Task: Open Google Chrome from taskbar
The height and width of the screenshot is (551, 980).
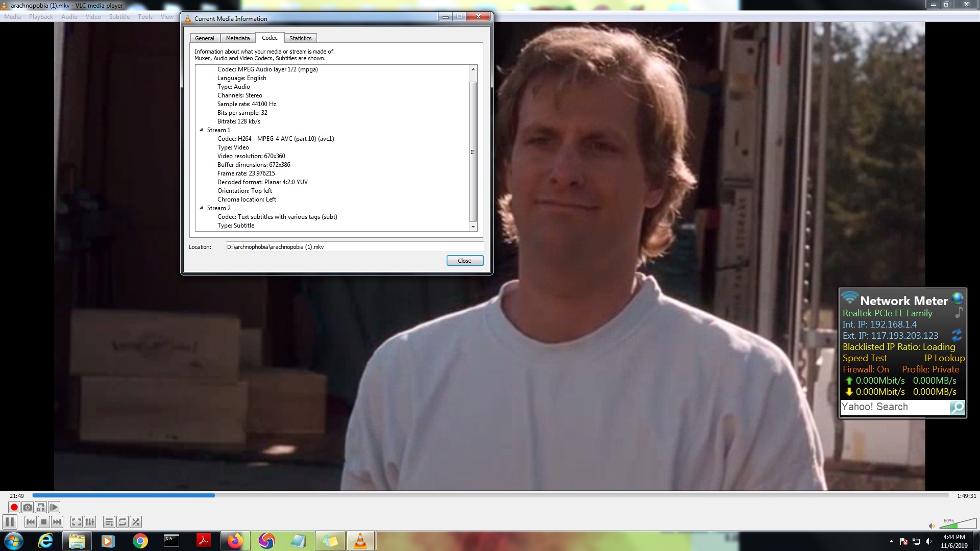Action: [140, 541]
